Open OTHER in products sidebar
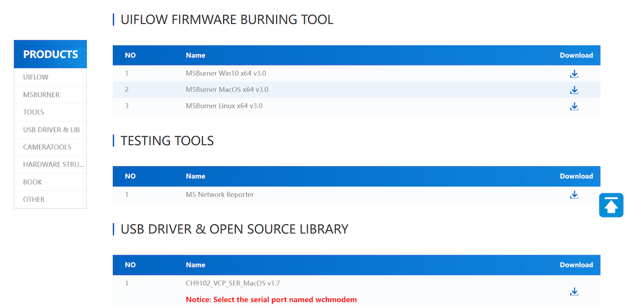This screenshot has height=305, width=644. tap(50, 199)
